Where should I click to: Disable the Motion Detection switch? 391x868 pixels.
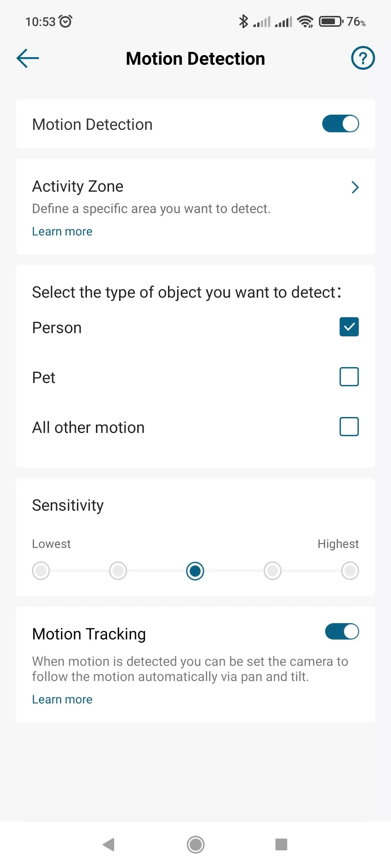[x=340, y=124]
